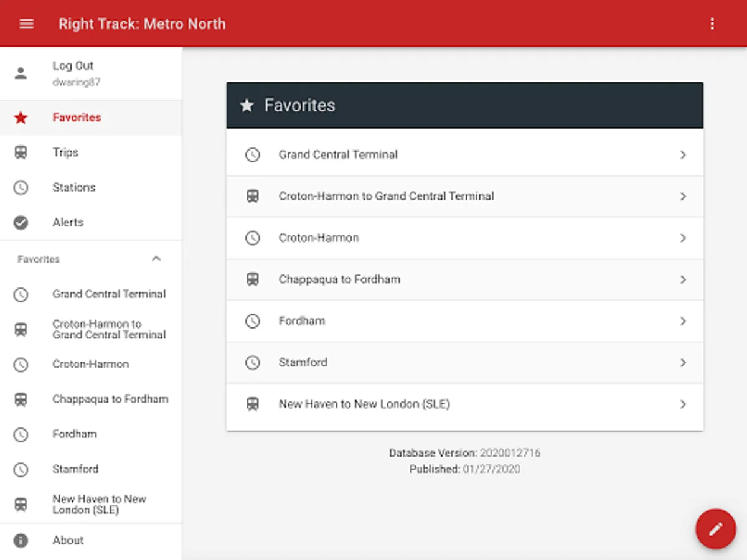Viewport: 747px width, 560px height.
Task: Click the info icon next to About
Action: point(21,540)
